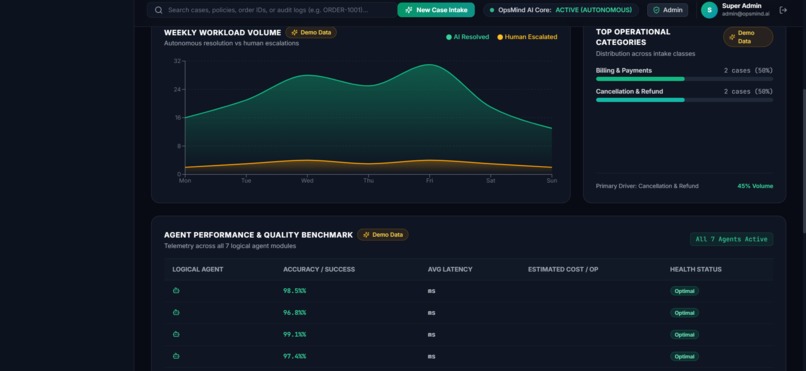Click the robot icon in the 99.1% row
Screen dimensions: 806x371
pyautogui.click(x=176, y=334)
